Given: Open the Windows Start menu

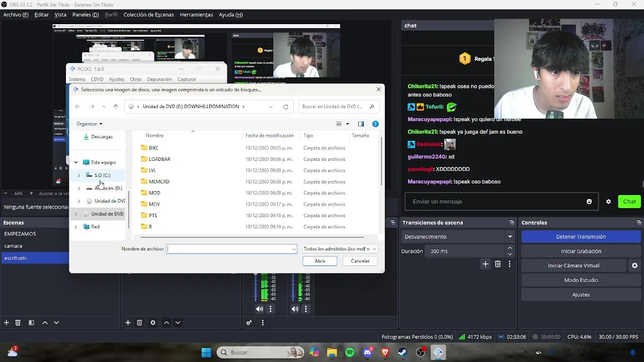Looking at the screenshot, I should (206, 352).
